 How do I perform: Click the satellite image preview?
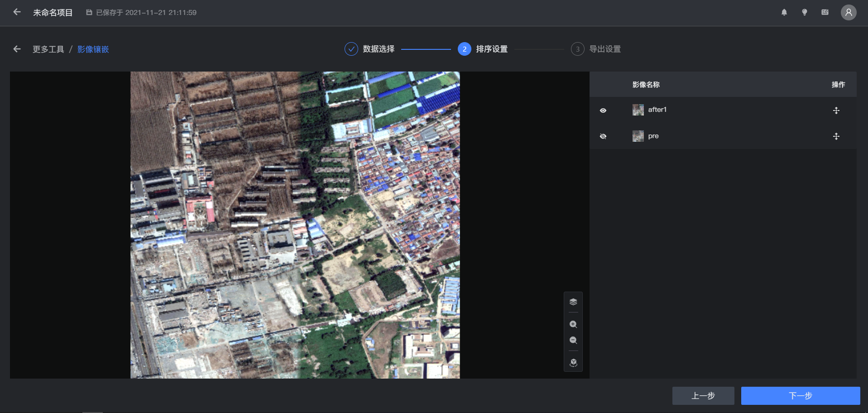[295, 225]
